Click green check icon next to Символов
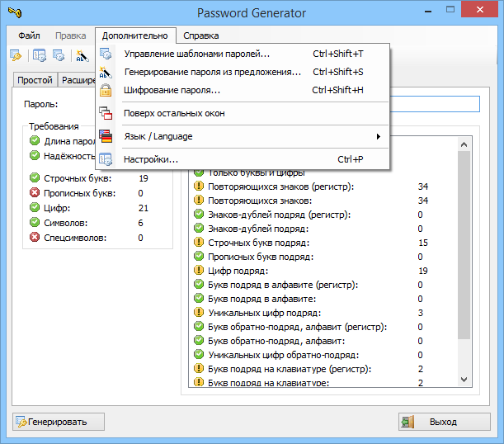 [35, 222]
